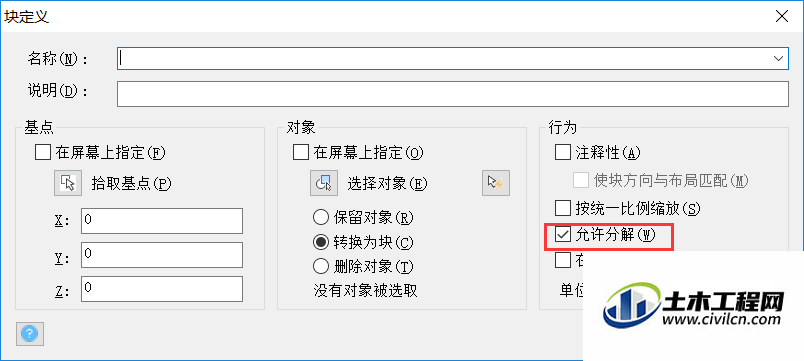Choose the 删除对象 radio option
This screenshot has width=804, height=361.
coord(320,266)
